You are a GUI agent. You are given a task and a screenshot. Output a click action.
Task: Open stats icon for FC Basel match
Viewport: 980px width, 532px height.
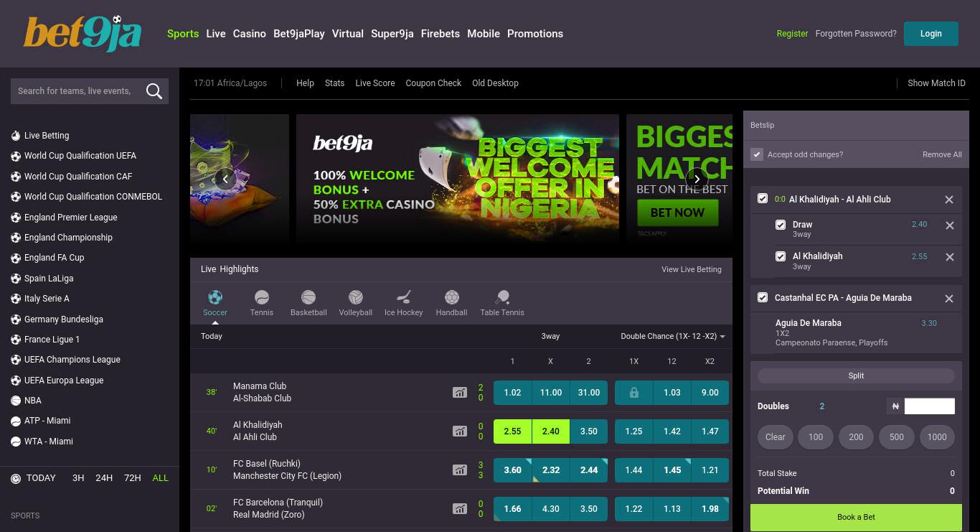[460, 470]
